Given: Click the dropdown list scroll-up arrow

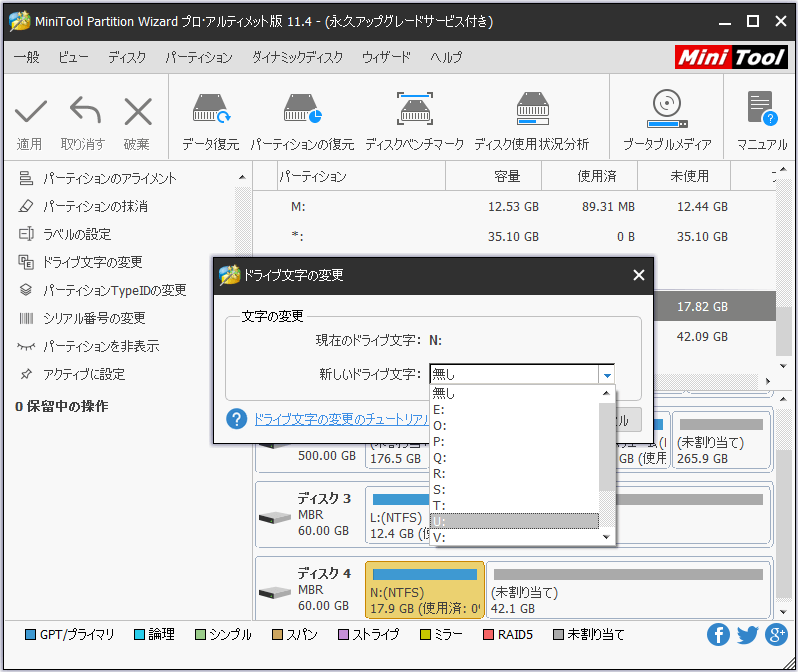Looking at the screenshot, I should (606, 394).
